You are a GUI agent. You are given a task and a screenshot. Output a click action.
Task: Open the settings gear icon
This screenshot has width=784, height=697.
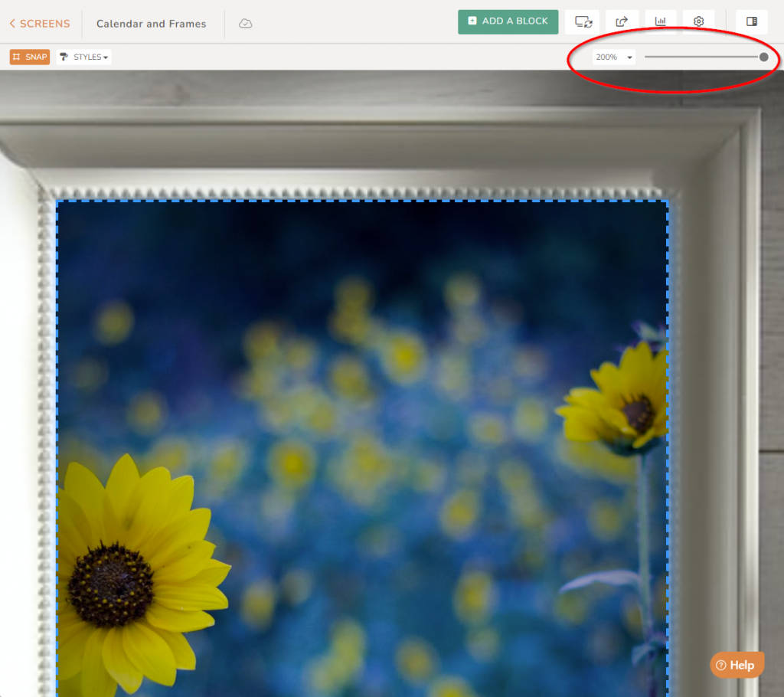click(698, 21)
